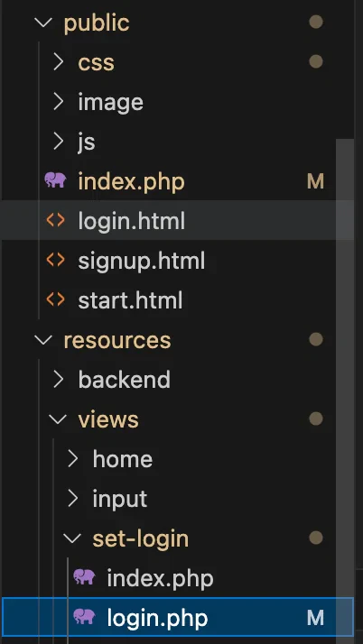The width and height of the screenshot is (363, 644).
Task: Select the "home" folder name
Action: click(x=123, y=459)
